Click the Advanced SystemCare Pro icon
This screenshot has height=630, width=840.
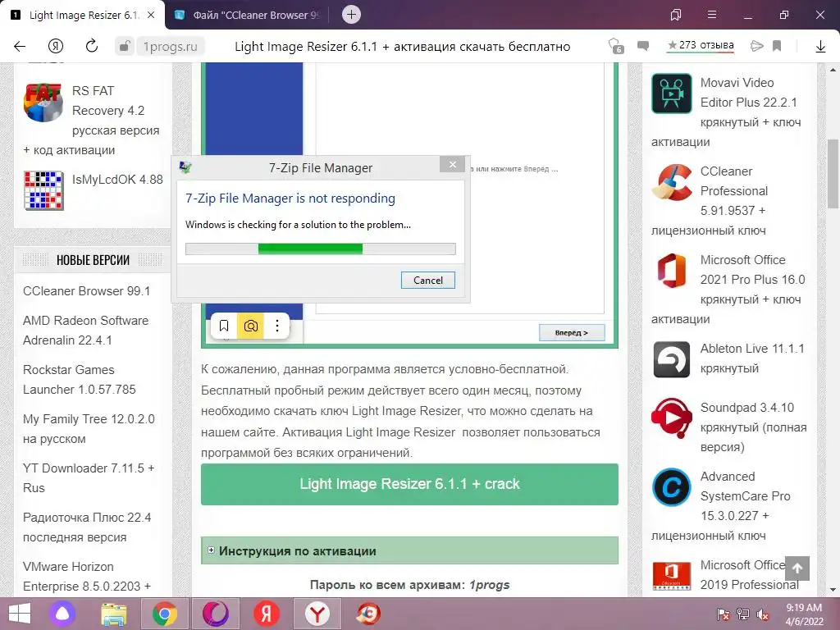671,487
